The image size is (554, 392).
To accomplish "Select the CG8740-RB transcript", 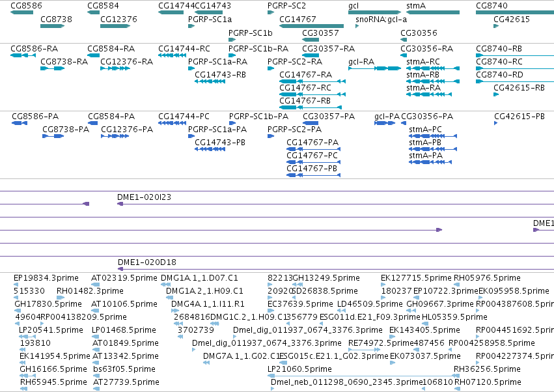I will coord(515,55).
